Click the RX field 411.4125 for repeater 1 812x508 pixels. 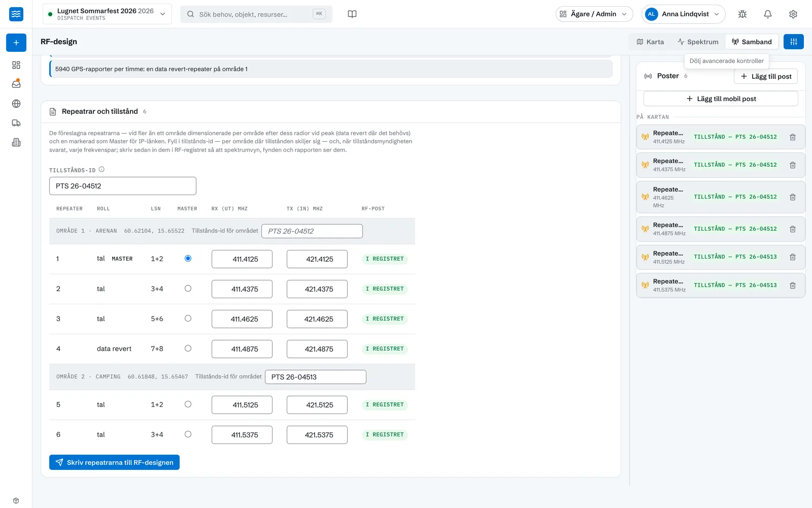click(x=242, y=259)
